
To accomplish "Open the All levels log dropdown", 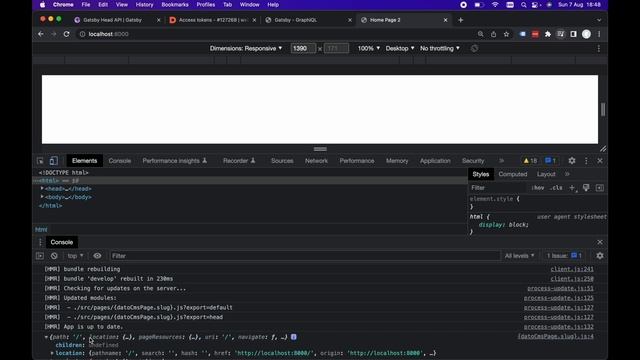I will click(519, 256).
